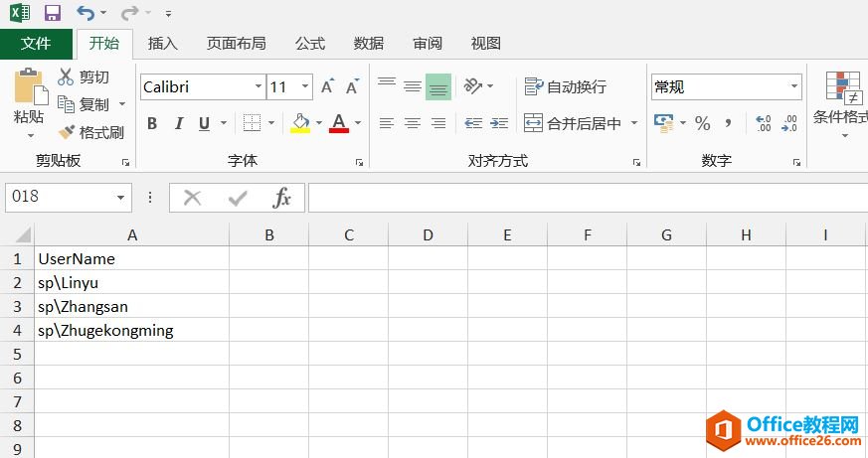This screenshot has height=458, width=868.
Task: Click the 粘贴 paste clipboard icon
Action: (x=31, y=86)
